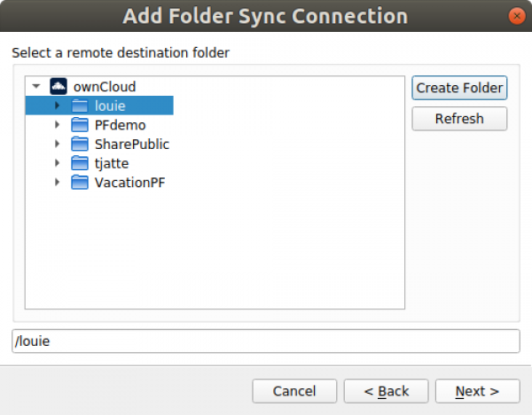
Task: Click the SharePublic folder icon
Action: pyautogui.click(x=80, y=144)
